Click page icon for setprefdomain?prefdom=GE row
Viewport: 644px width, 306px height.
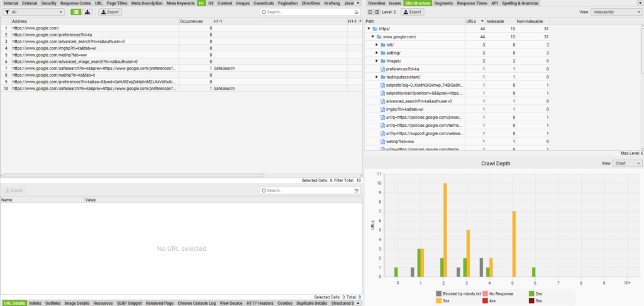pyautogui.click(x=383, y=93)
